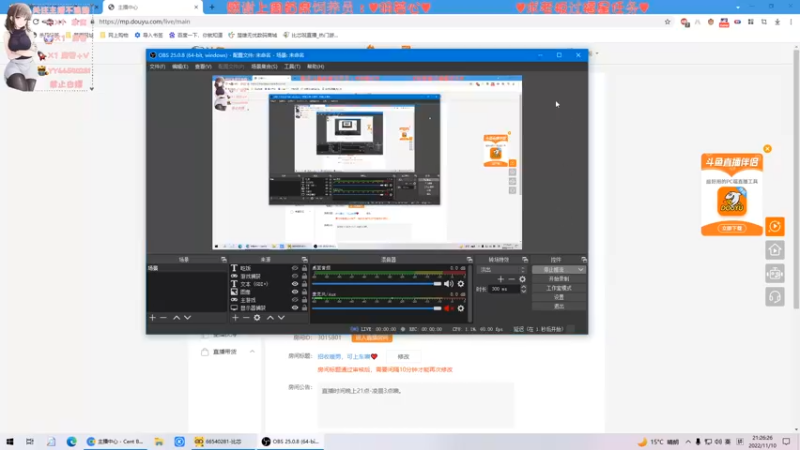The image size is (800, 450).
Task: Open the 查看(V) menu in OBS
Action: [203, 66]
